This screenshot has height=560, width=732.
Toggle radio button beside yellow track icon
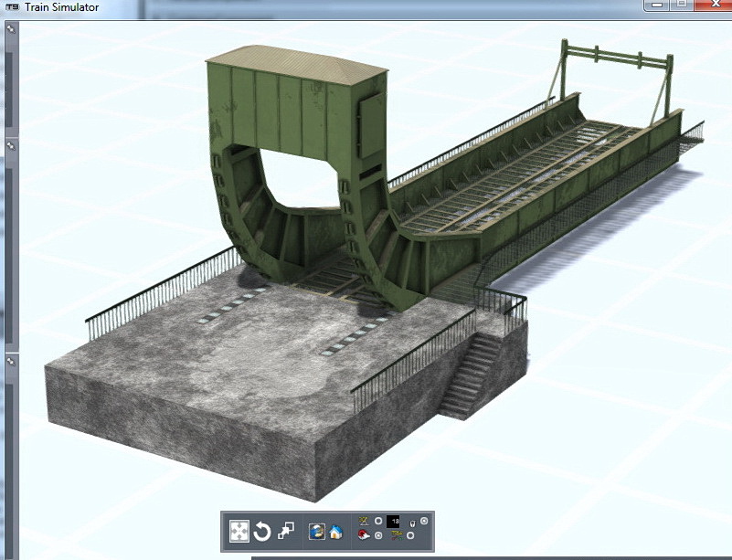410,535
